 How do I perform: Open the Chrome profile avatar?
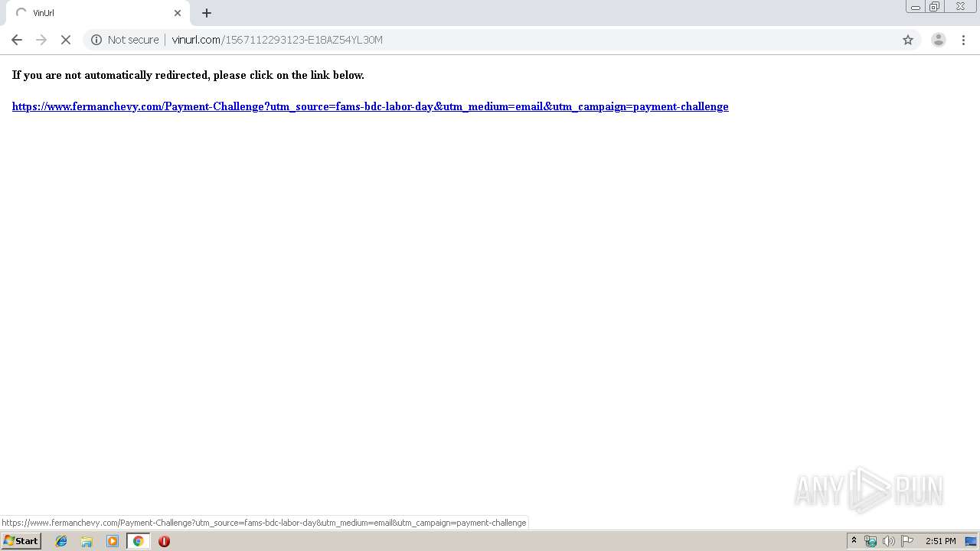tap(939, 40)
